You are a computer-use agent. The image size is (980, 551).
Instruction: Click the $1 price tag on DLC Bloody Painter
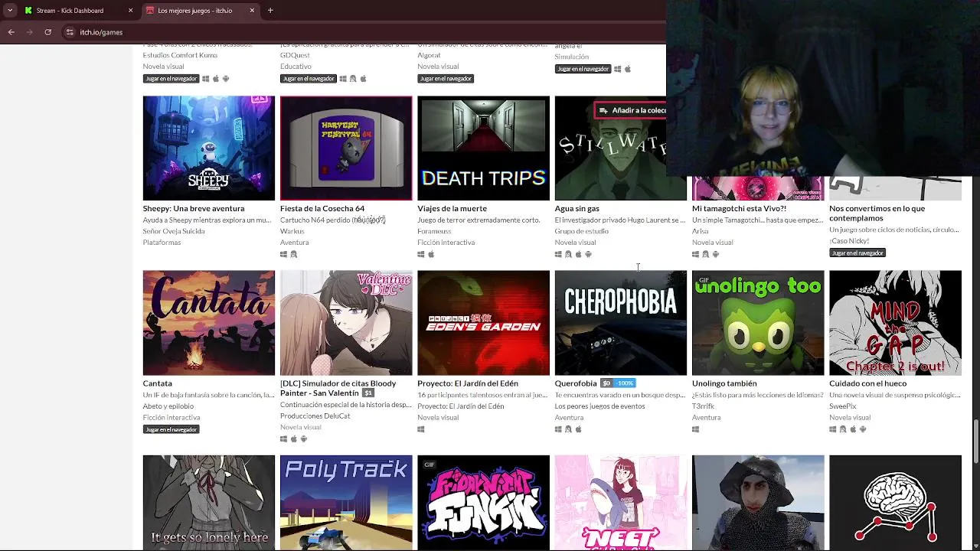(x=368, y=393)
